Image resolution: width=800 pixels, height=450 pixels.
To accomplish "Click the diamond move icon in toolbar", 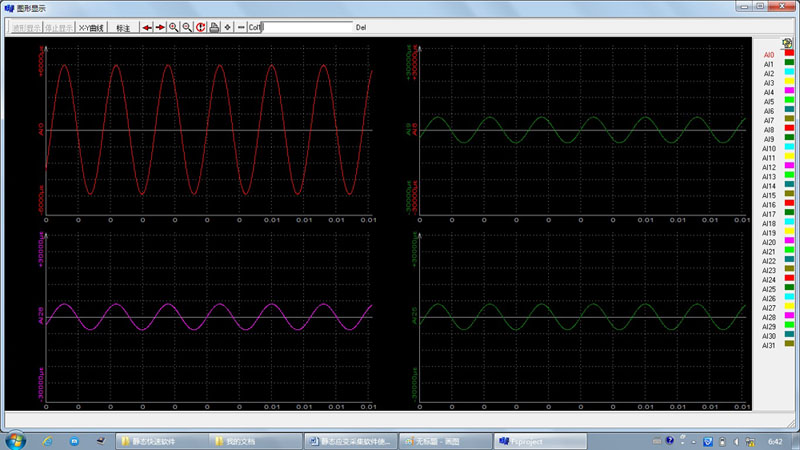I will (x=228, y=27).
